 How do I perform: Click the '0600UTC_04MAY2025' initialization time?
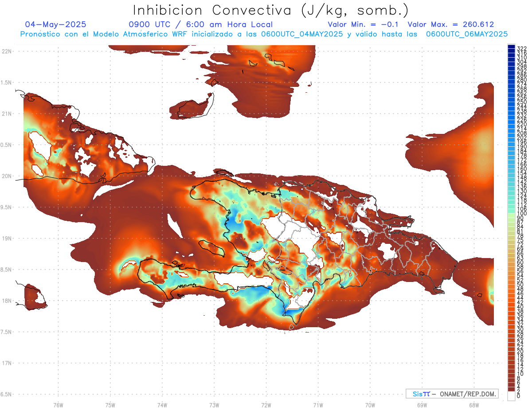coord(302,34)
